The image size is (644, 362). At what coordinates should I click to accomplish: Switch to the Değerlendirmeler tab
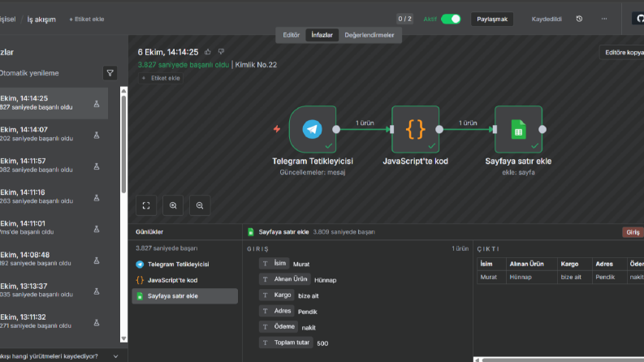point(370,35)
